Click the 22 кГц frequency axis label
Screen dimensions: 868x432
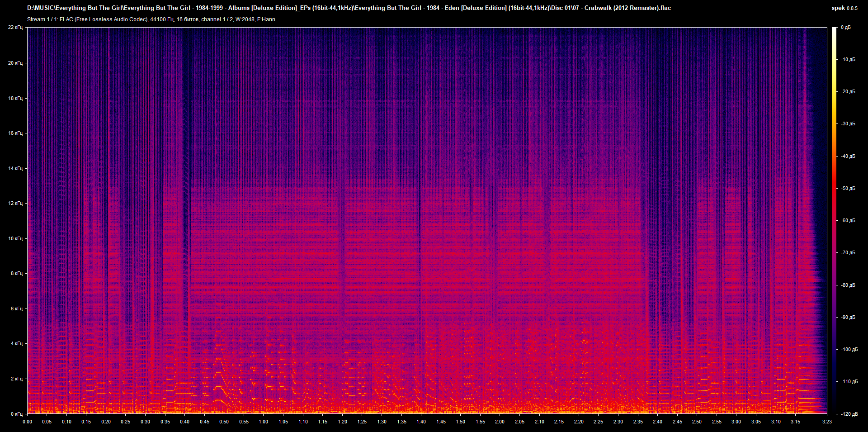[15, 28]
